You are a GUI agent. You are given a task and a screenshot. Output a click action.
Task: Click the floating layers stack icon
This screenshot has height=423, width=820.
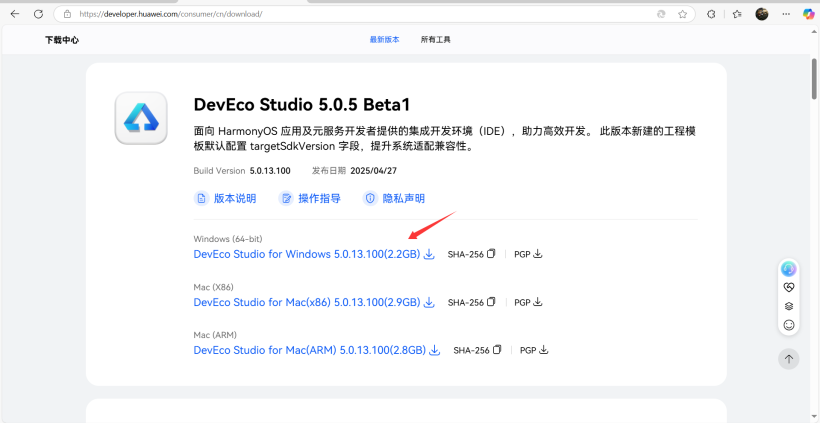click(x=789, y=306)
